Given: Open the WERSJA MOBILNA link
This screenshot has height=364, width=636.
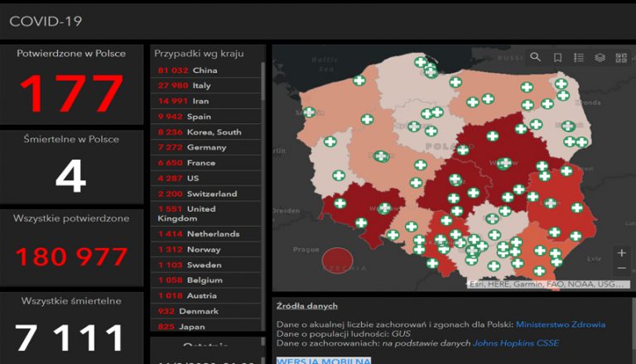Looking at the screenshot, I should click(x=323, y=361).
